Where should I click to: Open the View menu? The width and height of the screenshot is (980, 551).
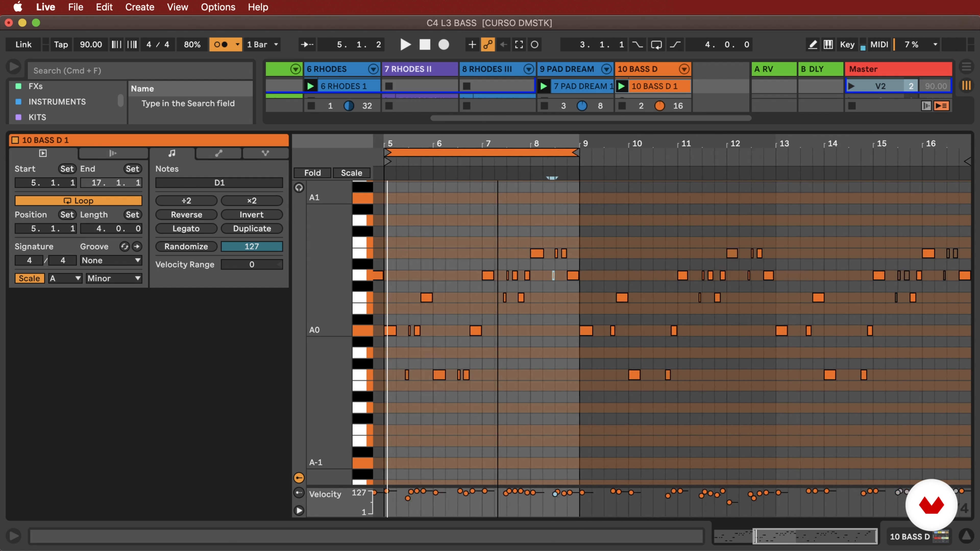pos(177,7)
